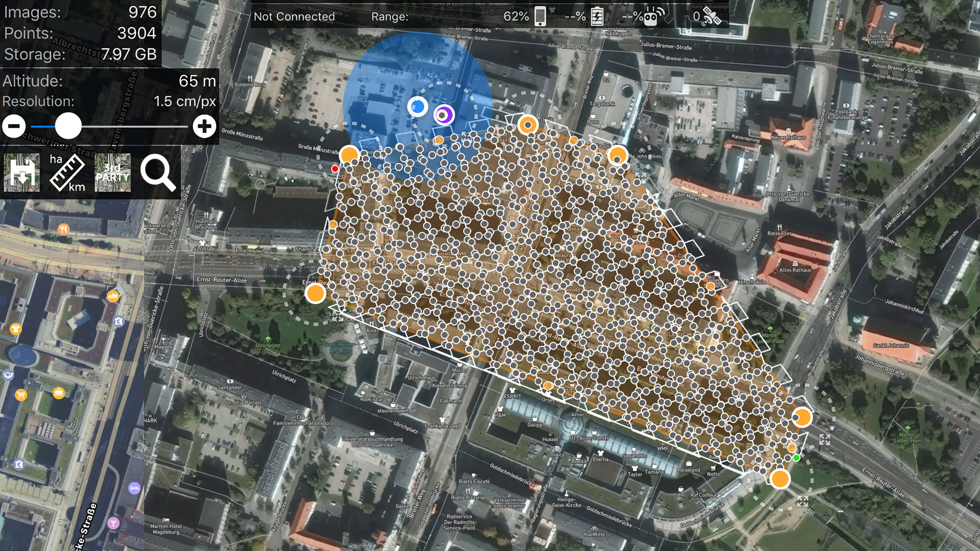Image resolution: width=980 pixels, height=551 pixels.
Task: Click the small orange midpoint near Reisebüro label
Action: point(710,286)
